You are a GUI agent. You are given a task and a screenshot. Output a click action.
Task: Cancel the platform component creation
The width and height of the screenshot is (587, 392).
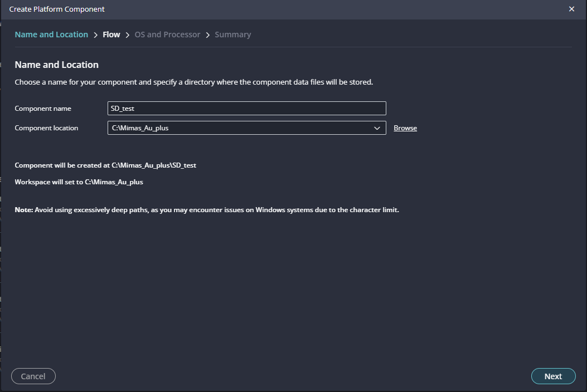tap(33, 376)
